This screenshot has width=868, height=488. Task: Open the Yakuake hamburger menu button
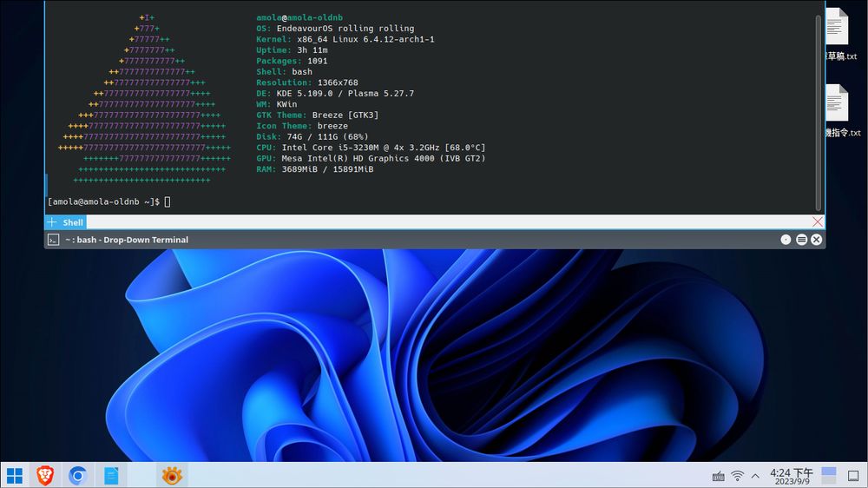click(801, 240)
